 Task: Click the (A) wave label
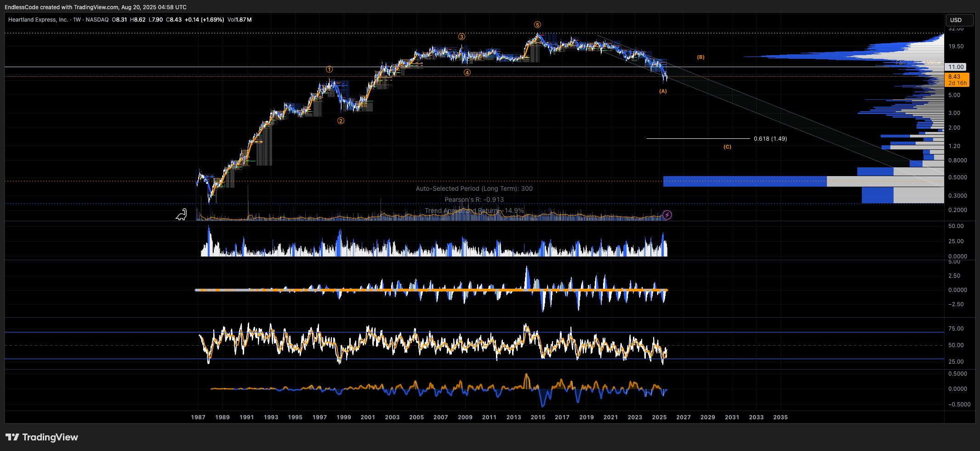click(663, 91)
